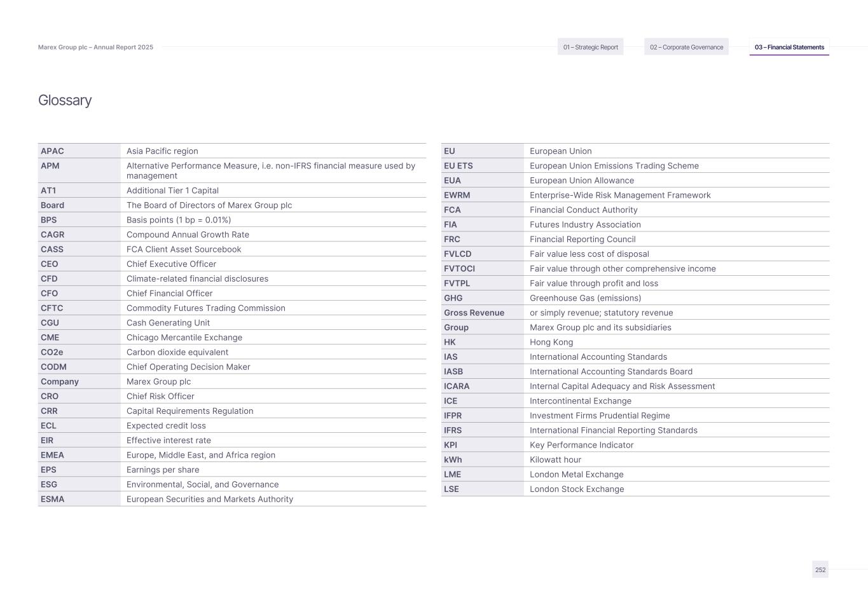The width and height of the screenshot is (868, 614).
Task: Click the Greenhouse Gas (emissions) definition
Action: click(585, 298)
